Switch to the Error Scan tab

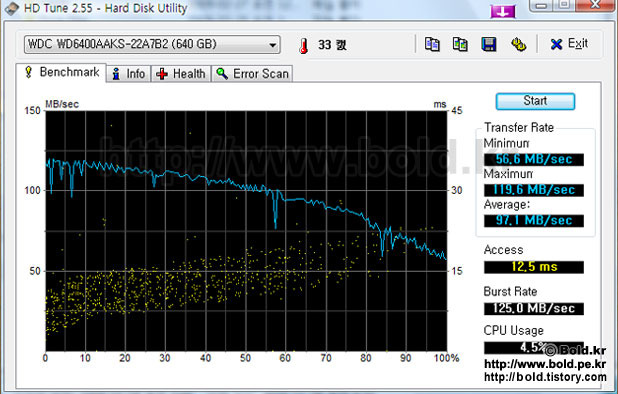[252, 74]
